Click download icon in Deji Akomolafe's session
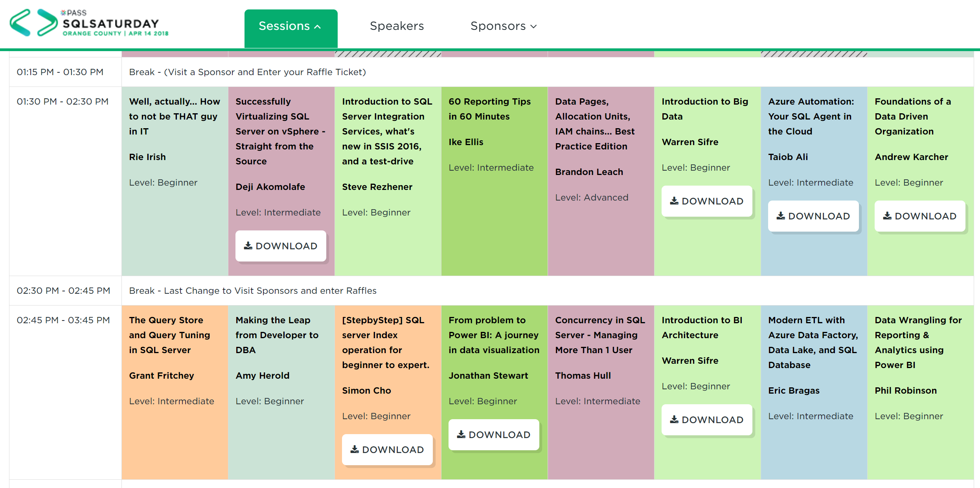980x488 pixels. tap(248, 245)
